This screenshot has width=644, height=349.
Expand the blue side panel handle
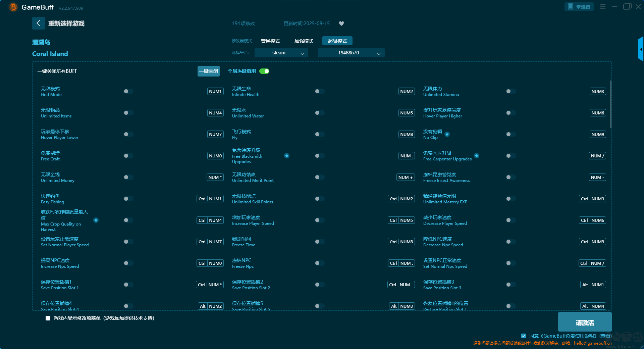[641, 49]
